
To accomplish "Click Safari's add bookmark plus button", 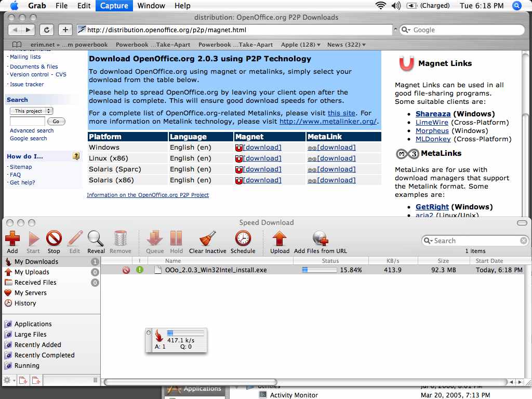I will tap(65, 30).
